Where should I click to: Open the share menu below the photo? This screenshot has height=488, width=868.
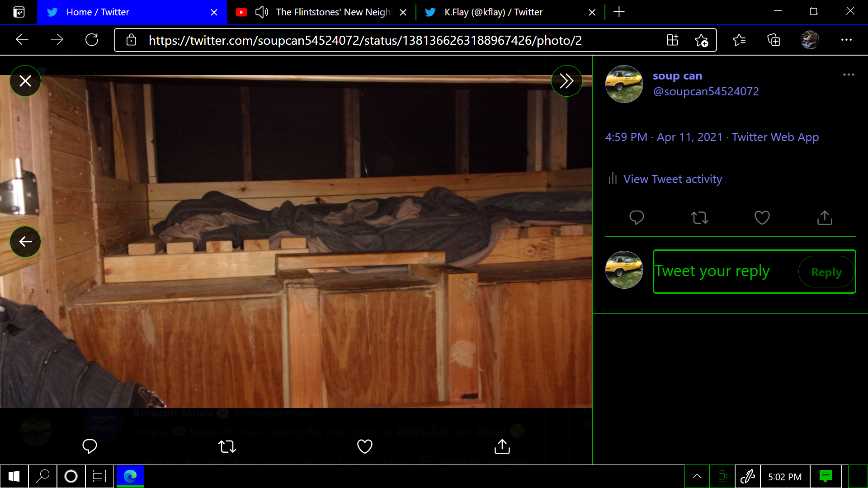coord(502,446)
